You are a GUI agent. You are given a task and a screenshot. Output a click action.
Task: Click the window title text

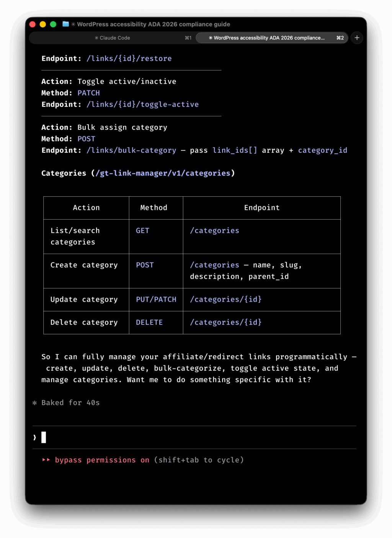click(154, 24)
